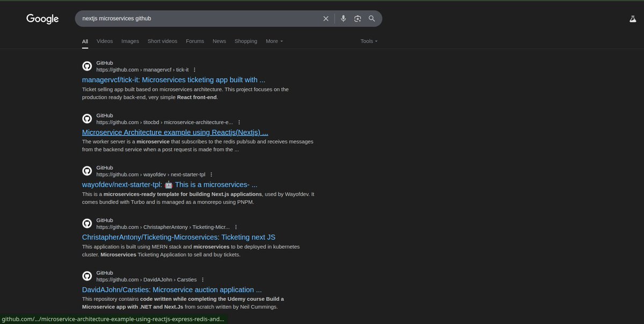
Task: Click URL github.com › ChristapherAntony › Ticketing-Micr...
Action: click(163, 227)
